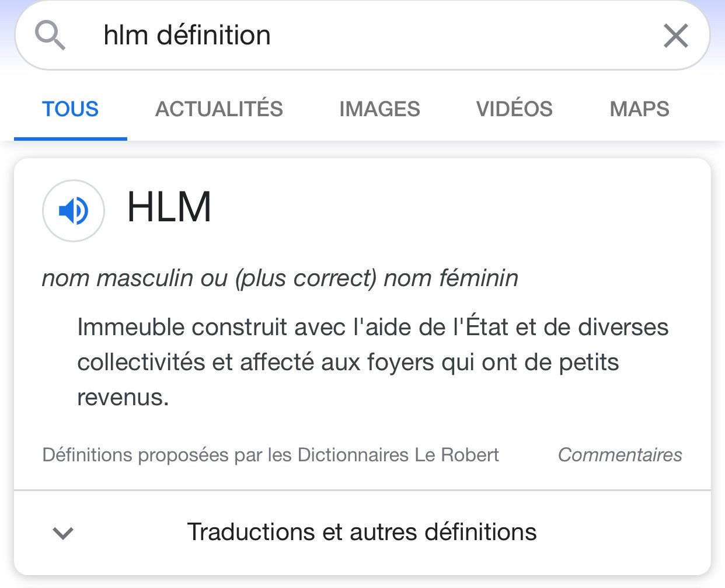The image size is (725, 588).
Task: Open Traductions et autres définitions section
Action: coord(361,532)
